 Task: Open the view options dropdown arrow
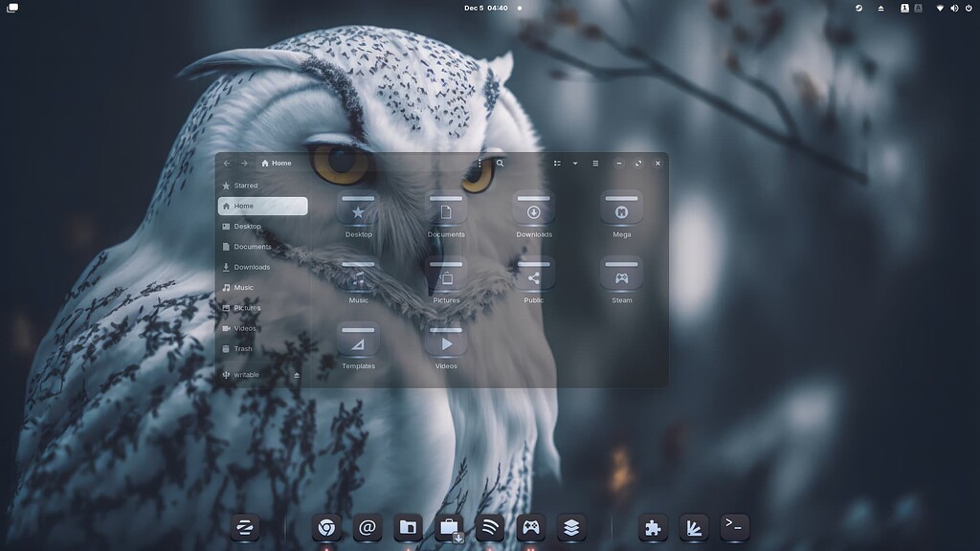tap(575, 163)
